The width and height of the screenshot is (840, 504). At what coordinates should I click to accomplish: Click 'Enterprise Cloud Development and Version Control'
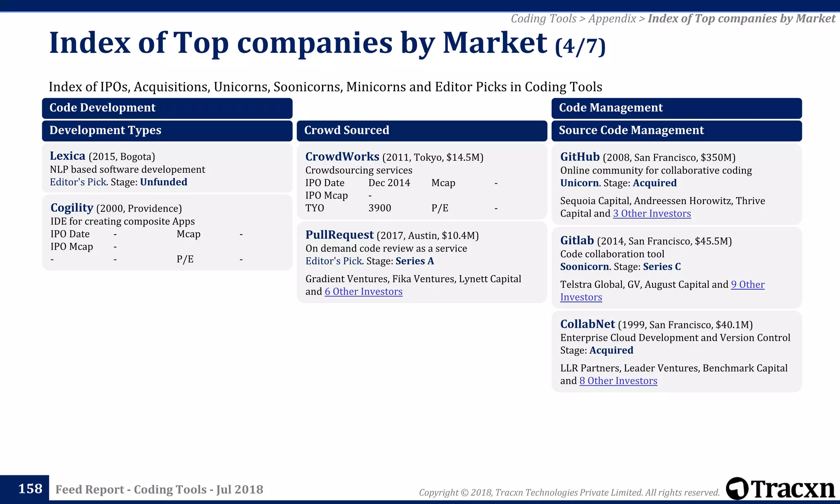pyautogui.click(x=675, y=338)
